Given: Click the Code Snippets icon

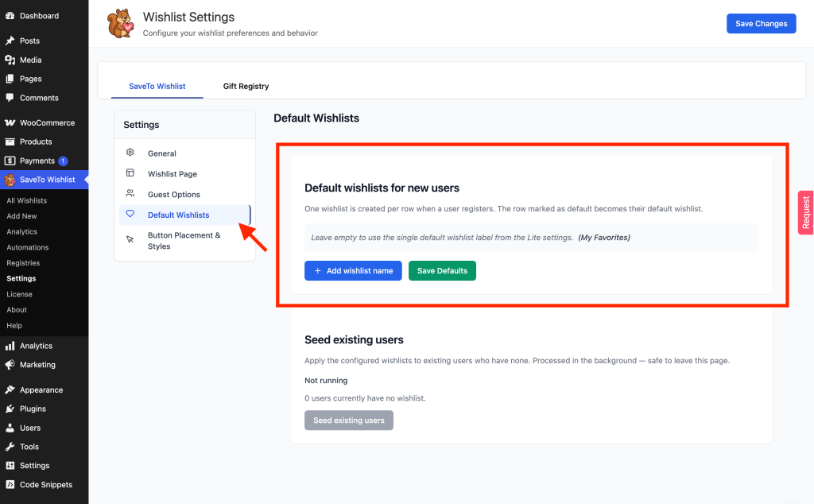Looking at the screenshot, I should (x=10, y=485).
